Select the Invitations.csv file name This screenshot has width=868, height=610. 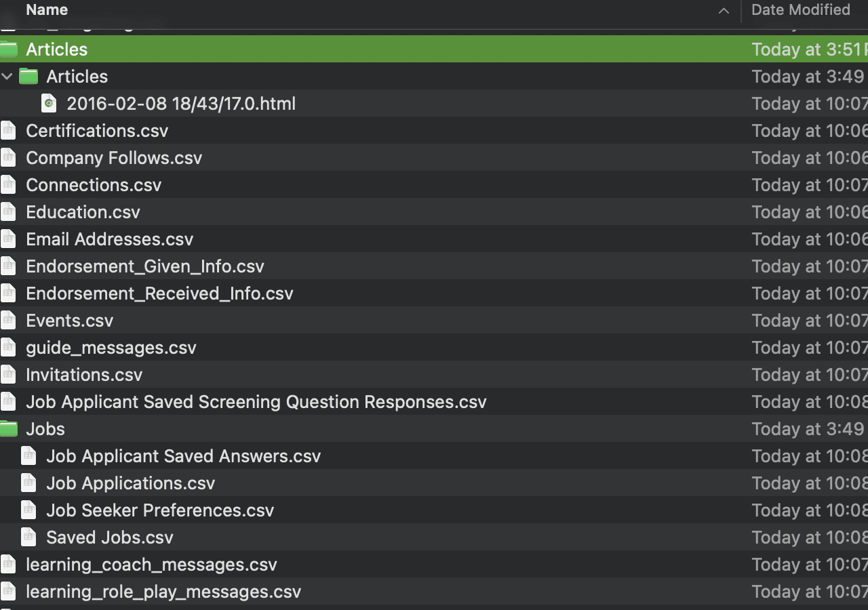pos(84,375)
